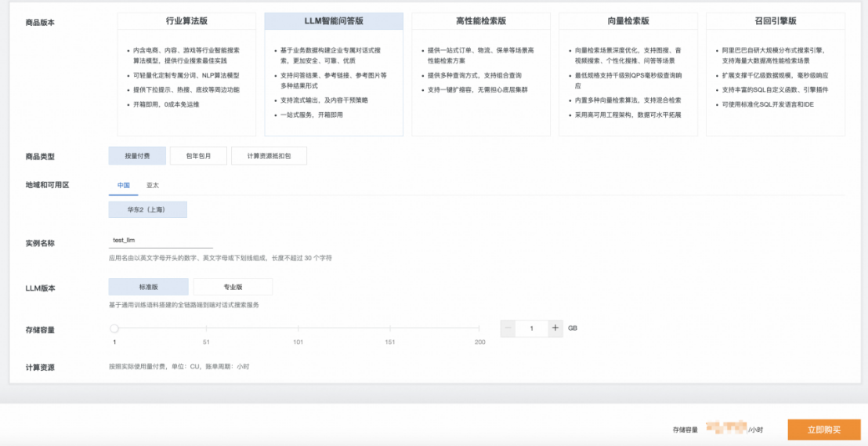Screen dimensions: 868x446
Task: Select the 向量检索版 product edition card
Action: (628, 74)
